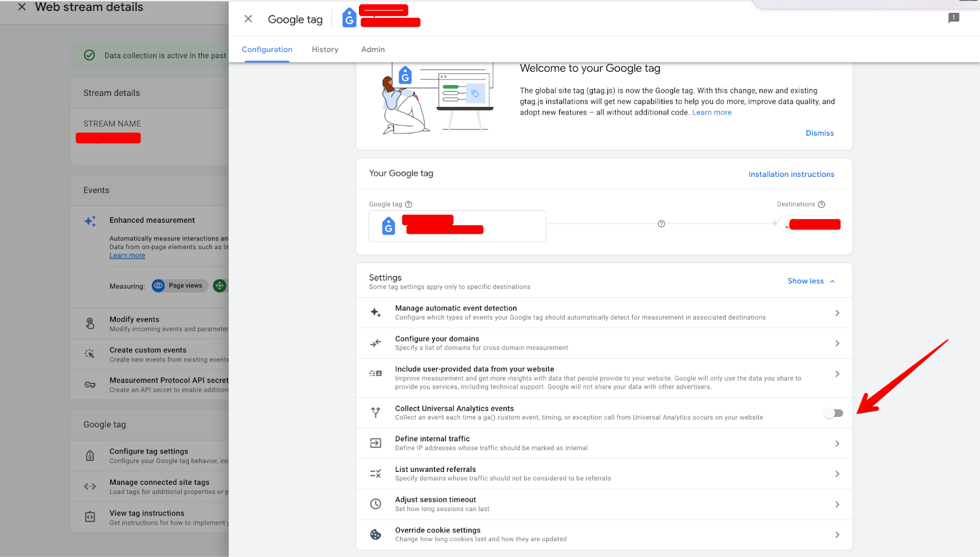Open Create custom events in Web stream details
The width and height of the screenshot is (980, 557).
coord(149,354)
